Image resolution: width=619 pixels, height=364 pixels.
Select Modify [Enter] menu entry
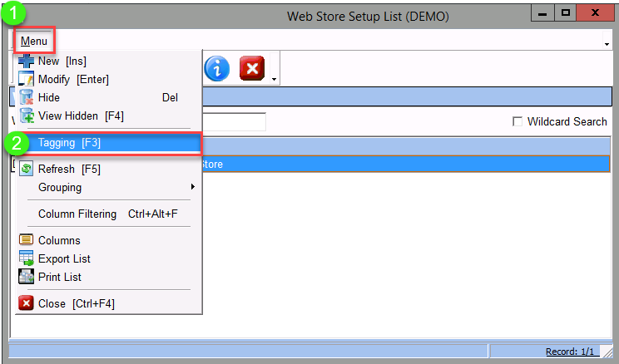72,79
